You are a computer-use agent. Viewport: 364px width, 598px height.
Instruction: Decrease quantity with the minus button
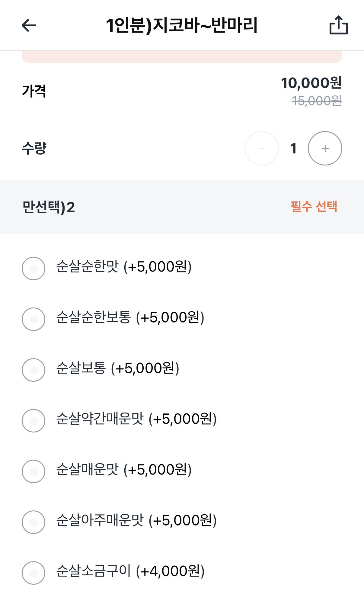tap(261, 148)
